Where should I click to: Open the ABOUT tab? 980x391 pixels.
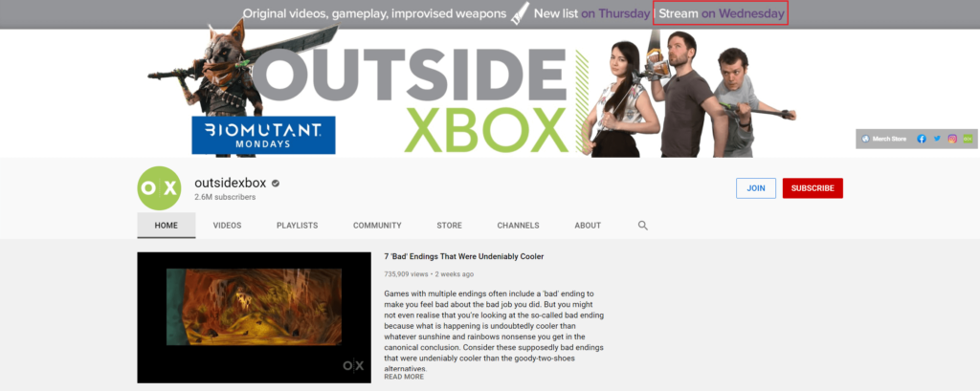[x=588, y=226]
